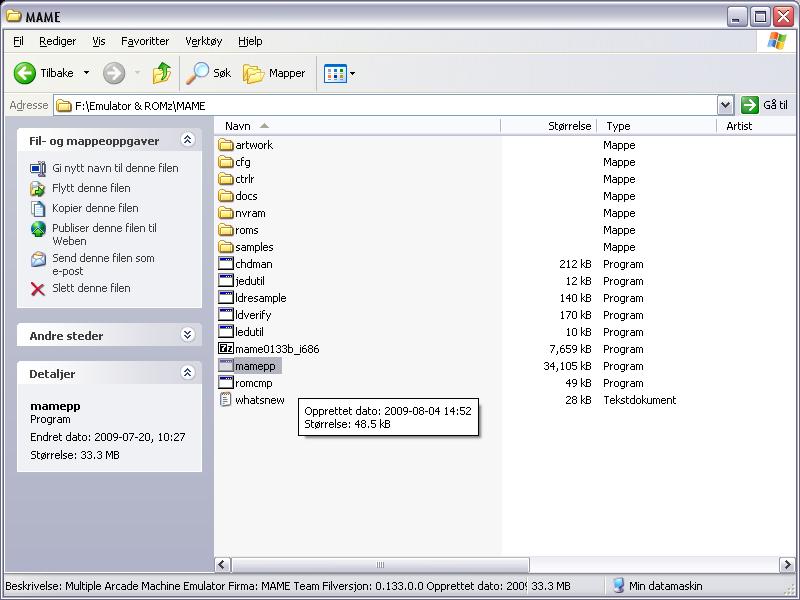The image size is (800, 600).
Task: Select the ledutil program icon
Action: point(226,331)
